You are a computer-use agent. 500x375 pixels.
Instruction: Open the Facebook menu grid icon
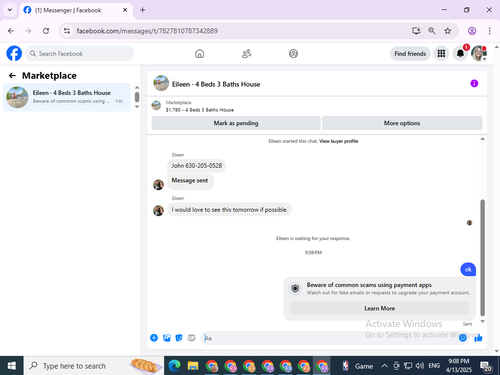point(441,53)
